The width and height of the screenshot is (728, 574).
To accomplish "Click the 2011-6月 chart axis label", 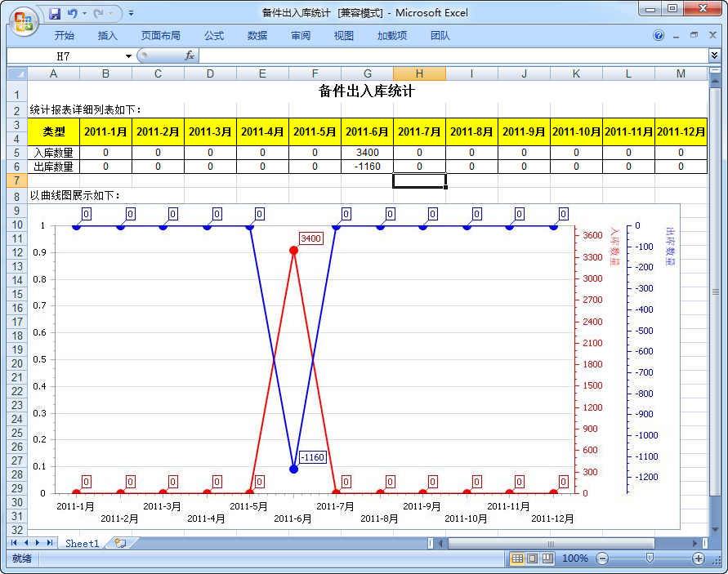I will pyautogui.click(x=293, y=518).
